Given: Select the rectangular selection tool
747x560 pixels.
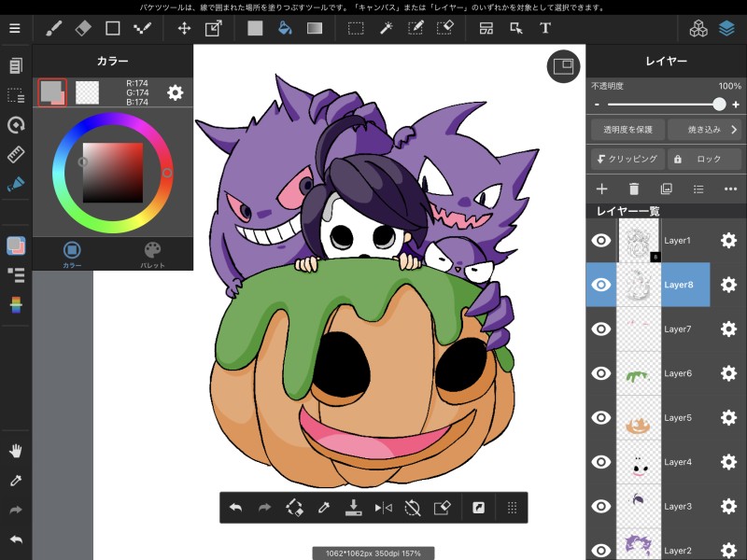Looking at the screenshot, I should coord(356,28).
